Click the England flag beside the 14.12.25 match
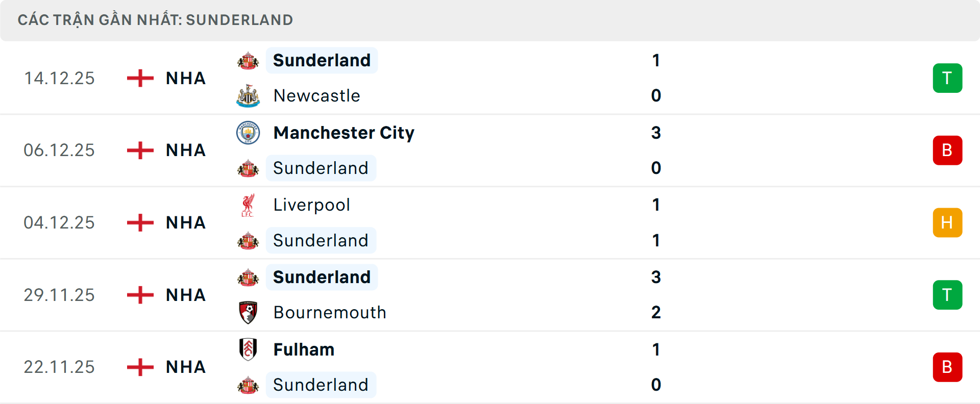 [139, 78]
